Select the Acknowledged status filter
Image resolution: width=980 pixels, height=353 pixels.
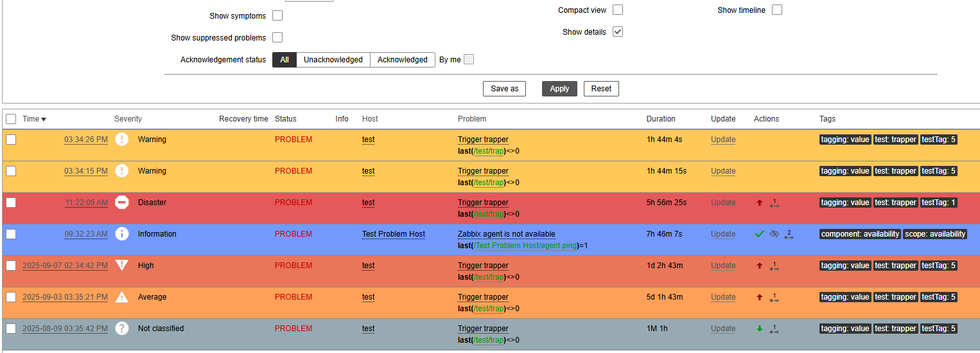pos(402,60)
